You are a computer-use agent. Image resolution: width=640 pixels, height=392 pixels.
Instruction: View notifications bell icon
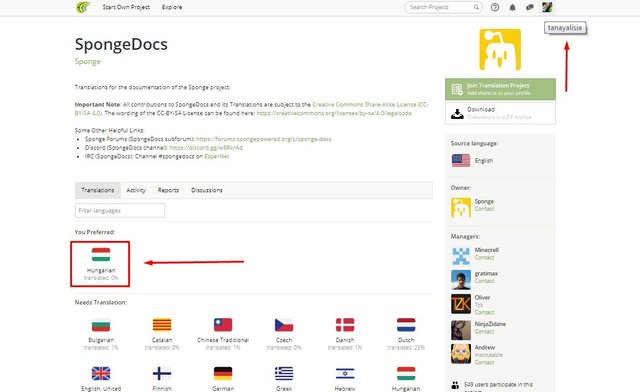512,7
